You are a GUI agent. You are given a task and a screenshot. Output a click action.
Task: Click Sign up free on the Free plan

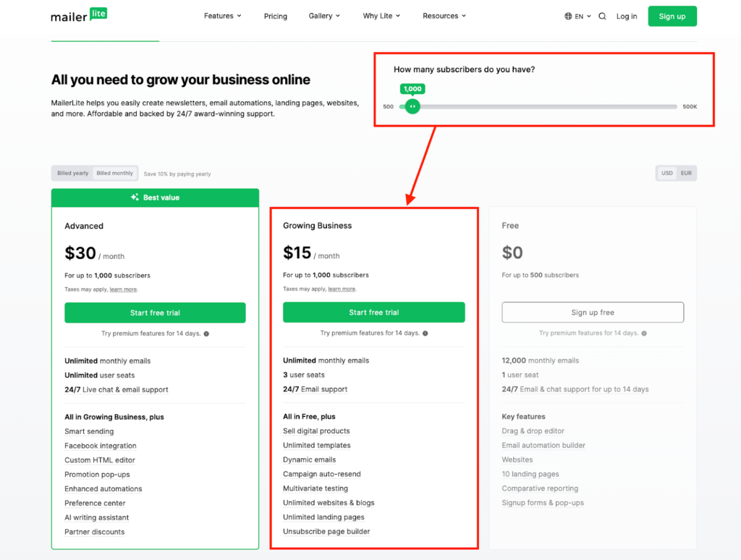click(593, 312)
